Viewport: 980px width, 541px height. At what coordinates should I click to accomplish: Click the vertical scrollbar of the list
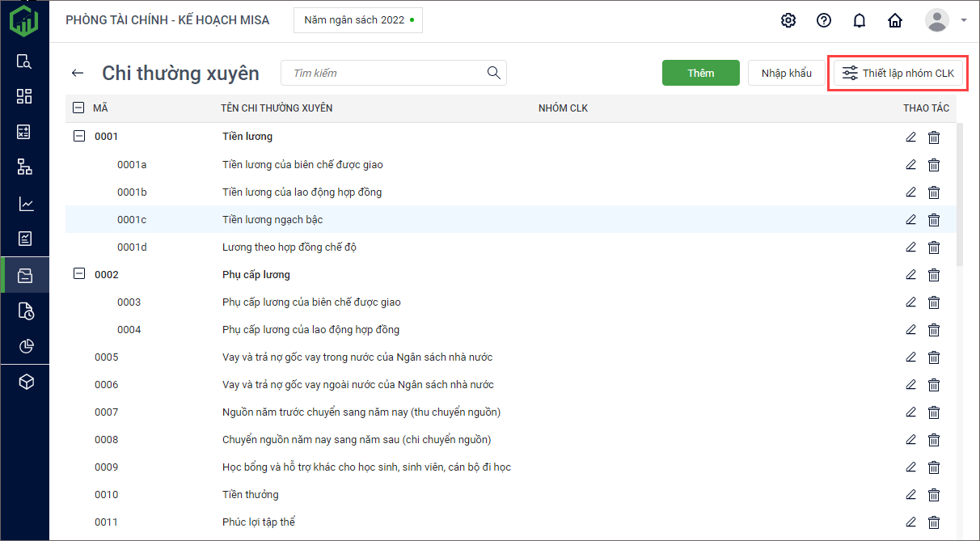(960, 194)
